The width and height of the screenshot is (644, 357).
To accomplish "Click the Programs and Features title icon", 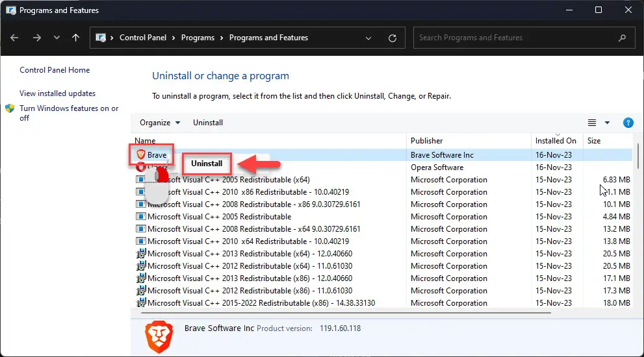I will pos(11,10).
